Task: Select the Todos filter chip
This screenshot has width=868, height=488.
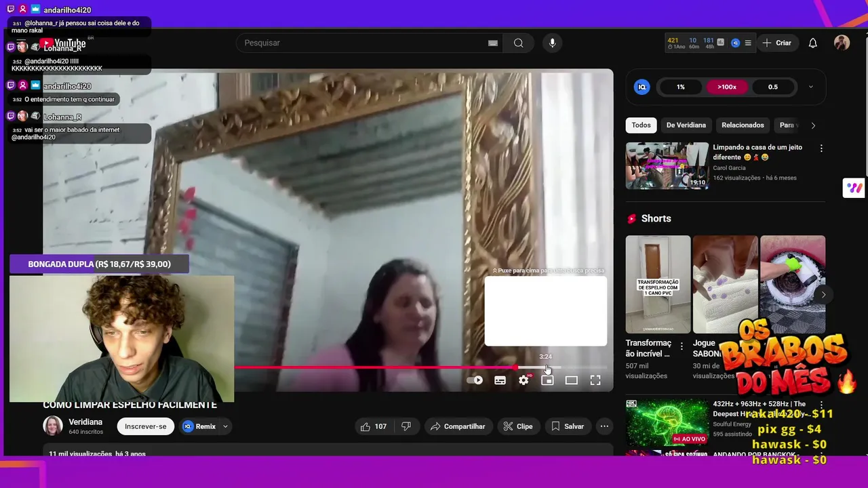Action: pyautogui.click(x=641, y=125)
